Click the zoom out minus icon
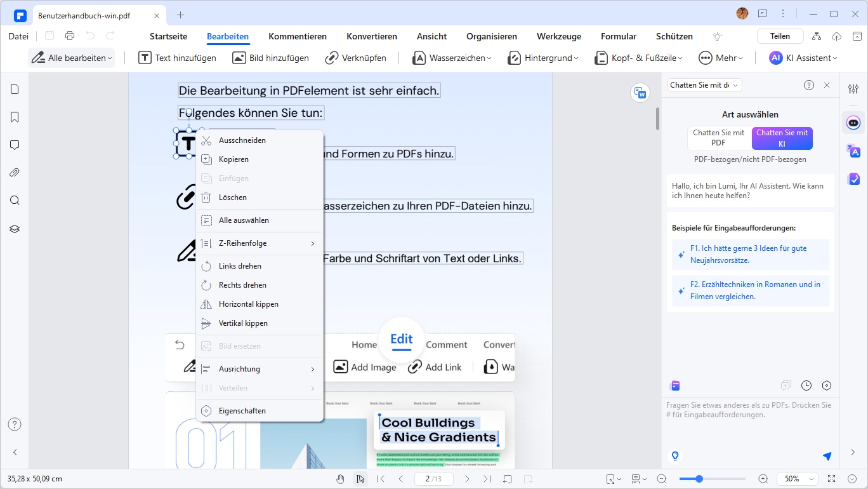868x489 pixels. click(x=662, y=479)
